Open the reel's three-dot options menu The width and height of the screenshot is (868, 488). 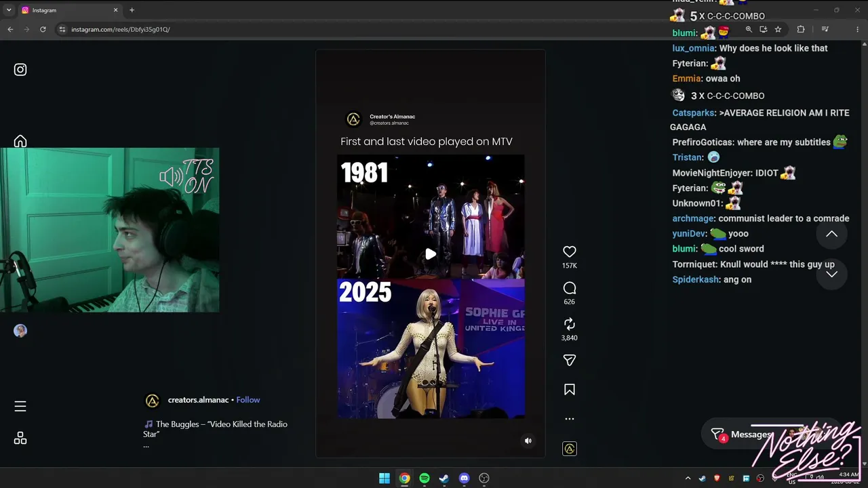point(570,419)
